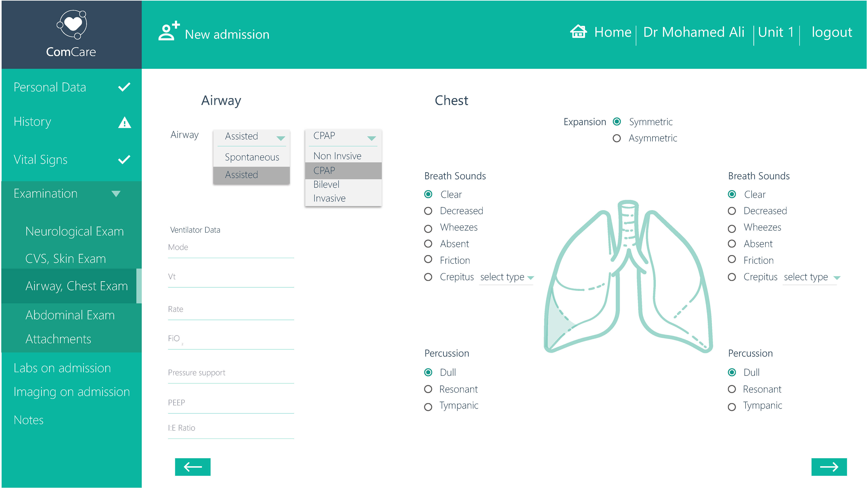Open Abdominal Exam in the sidebar
Viewport: 868px width, 488px height.
(70, 315)
